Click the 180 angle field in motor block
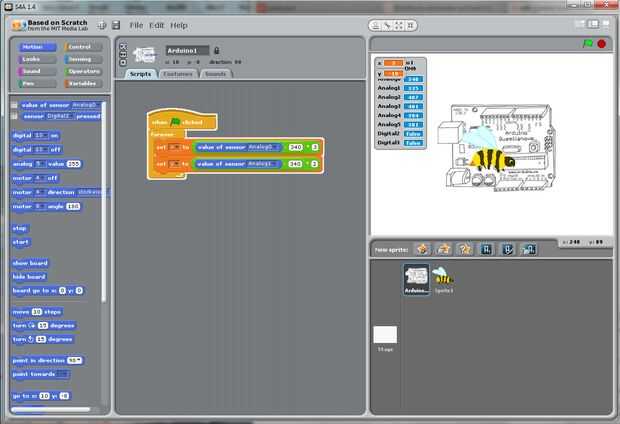 (x=73, y=206)
